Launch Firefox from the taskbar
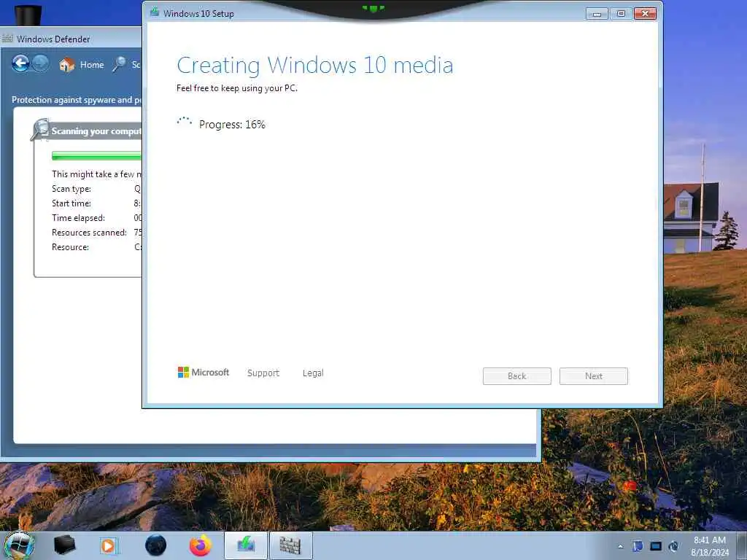The image size is (747, 560). (x=201, y=545)
